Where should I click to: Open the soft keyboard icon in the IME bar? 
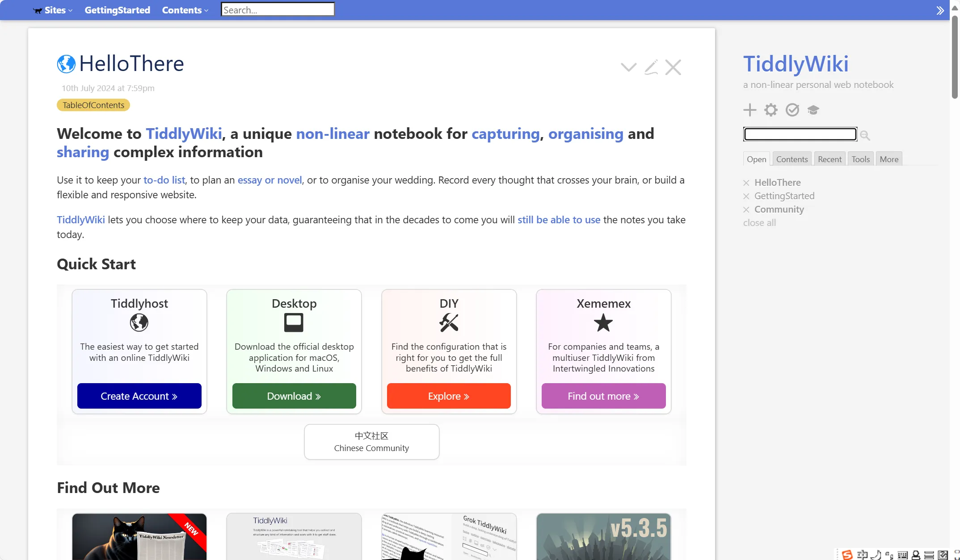903,555
